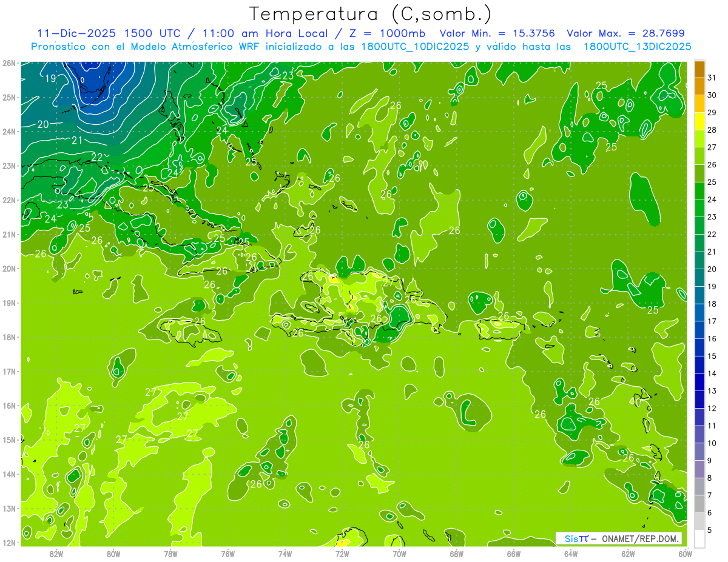Click the 76W longitude axis label
Image resolution: width=728 pixels, height=562 pixels.
click(228, 554)
